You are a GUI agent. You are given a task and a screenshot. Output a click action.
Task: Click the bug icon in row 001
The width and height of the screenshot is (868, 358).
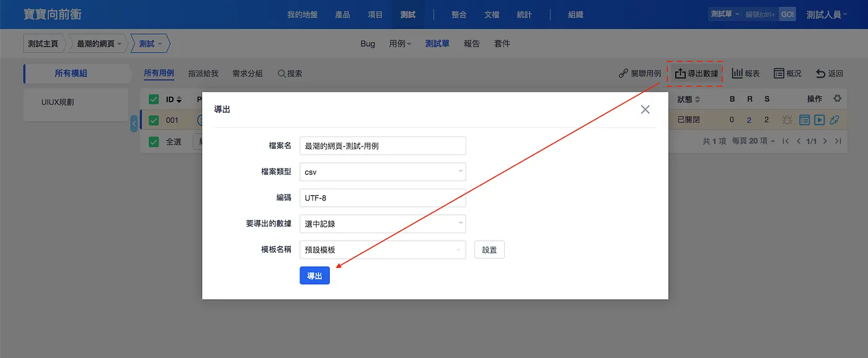(x=787, y=120)
